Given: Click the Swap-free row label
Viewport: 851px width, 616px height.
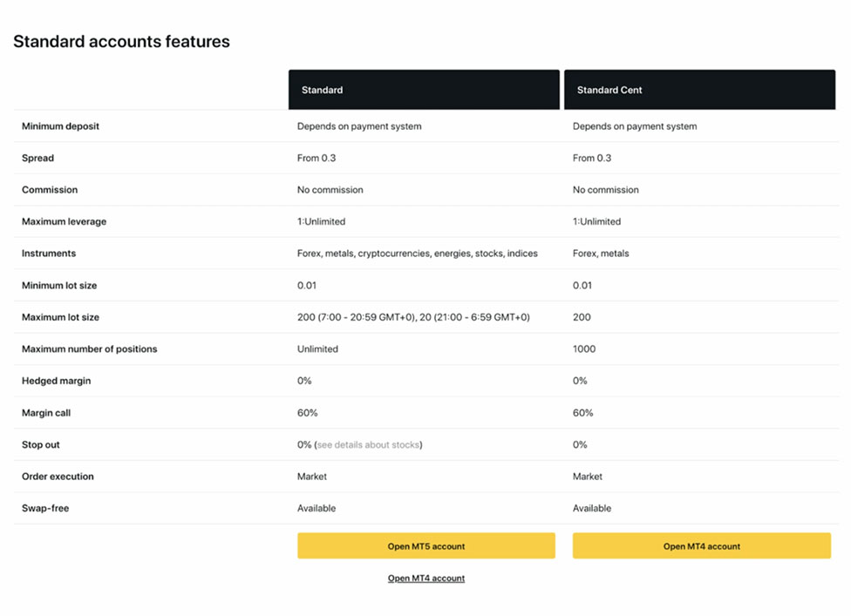Looking at the screenshot, I should 45,509.
